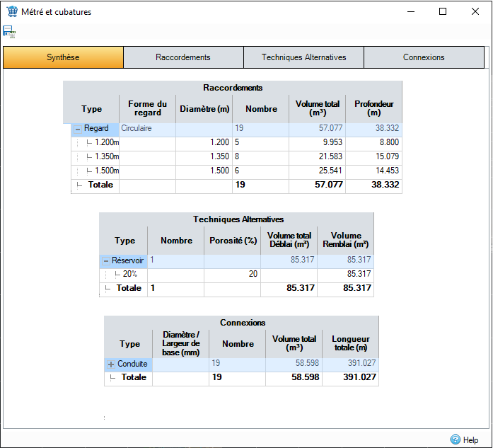Image resolution: width=493 pixels, height=448 pixels.
Task: Click the Conduite row label
Action: point(132,364)
